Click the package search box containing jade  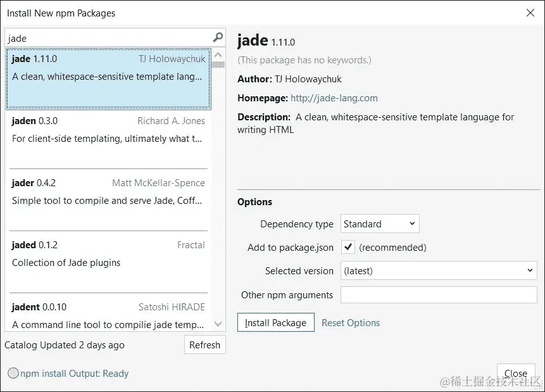click(x=108, y=38)
